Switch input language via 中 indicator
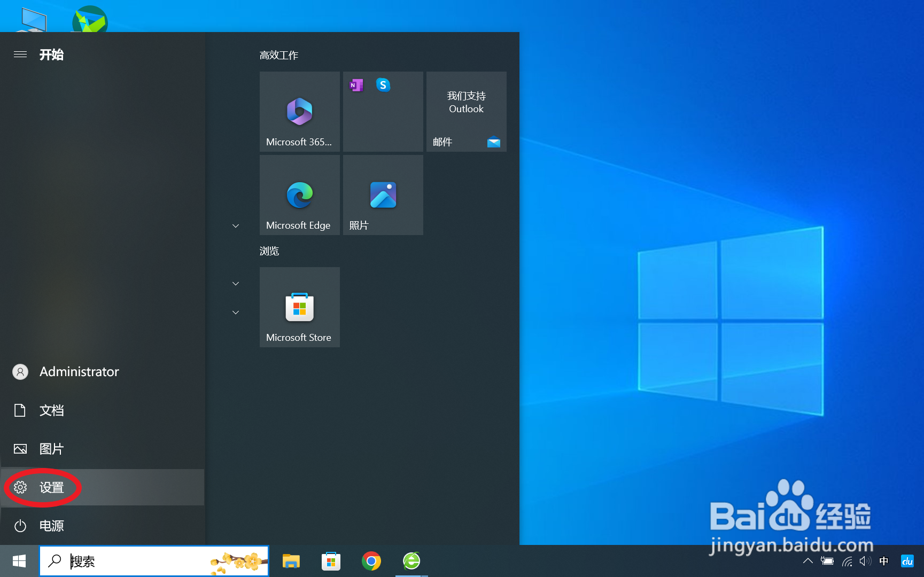The image size is (924, 577). 884,561
